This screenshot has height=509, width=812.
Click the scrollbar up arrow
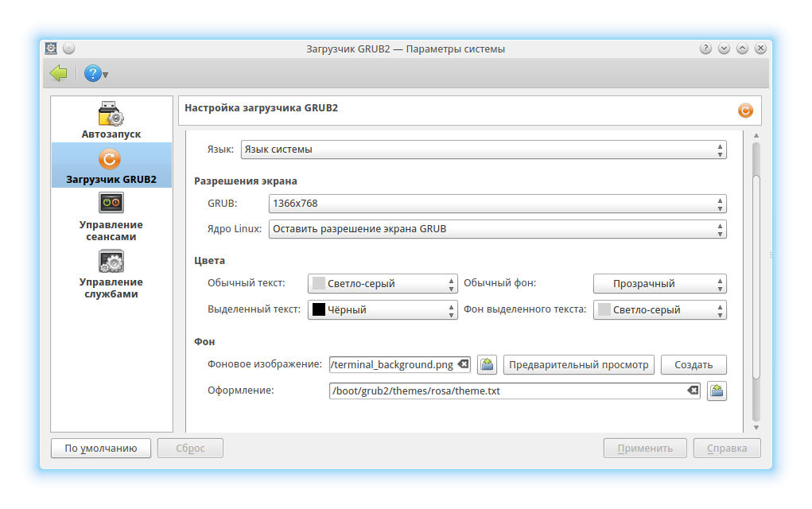pos(756,136)
